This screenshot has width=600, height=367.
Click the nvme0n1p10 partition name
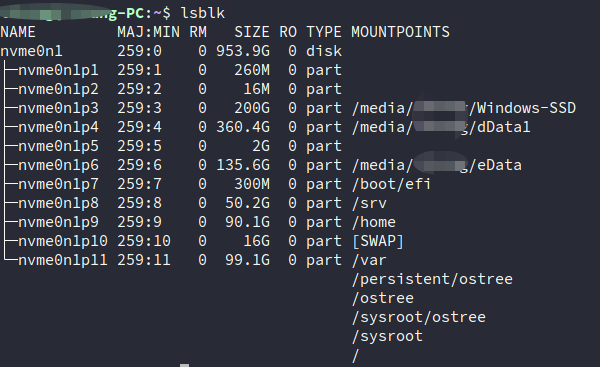(x=63, y=241)
